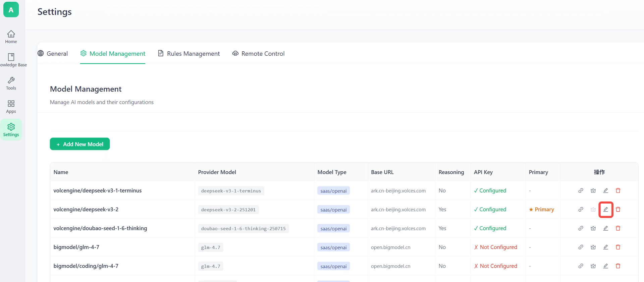Delete the volcengine/deepseek-v3-1-terminus model
644x282 pixels.
(618, 190)
